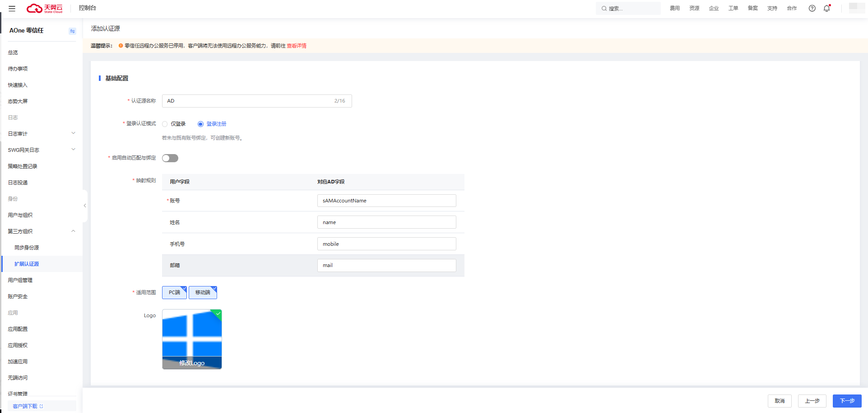Click 控制台 in the top bar

tap(87, 8)
